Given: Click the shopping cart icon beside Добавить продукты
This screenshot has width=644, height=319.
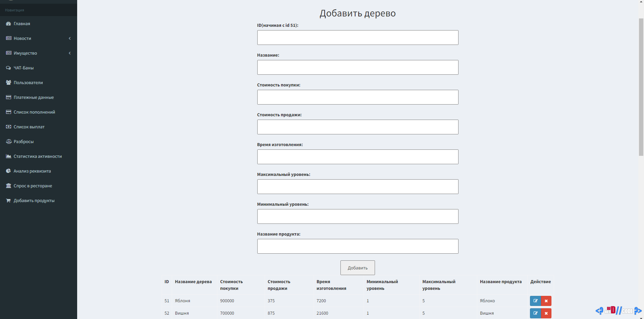Looking at the screenshot, I should tap(8, 201).
